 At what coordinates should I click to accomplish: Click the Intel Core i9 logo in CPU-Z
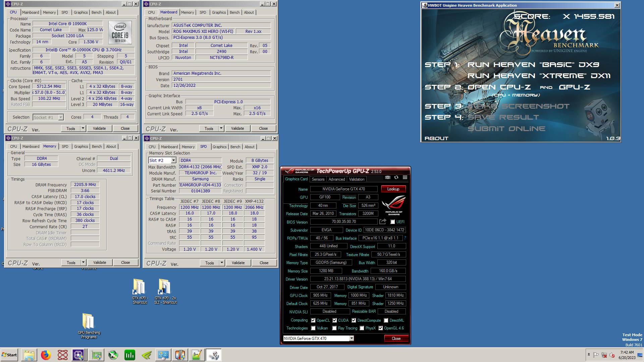(120, 33)
